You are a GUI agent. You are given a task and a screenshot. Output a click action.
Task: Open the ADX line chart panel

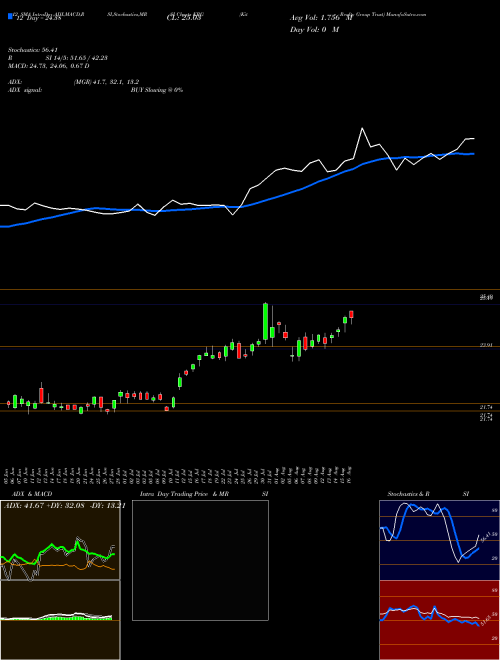click(x=60, y=540)
